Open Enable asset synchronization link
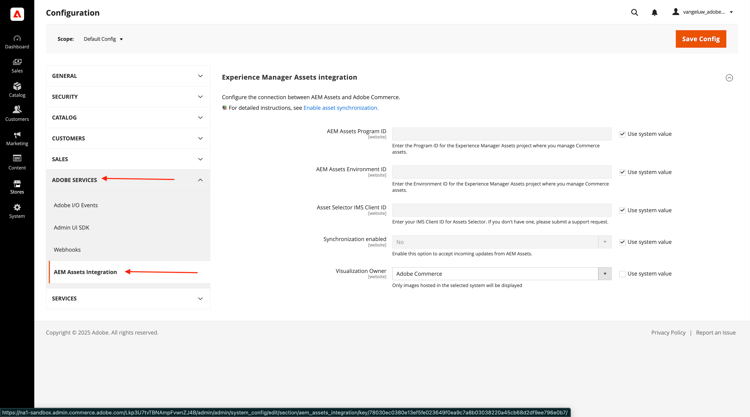750x417 pixels. pyautogui.click(x=341, y=108)
